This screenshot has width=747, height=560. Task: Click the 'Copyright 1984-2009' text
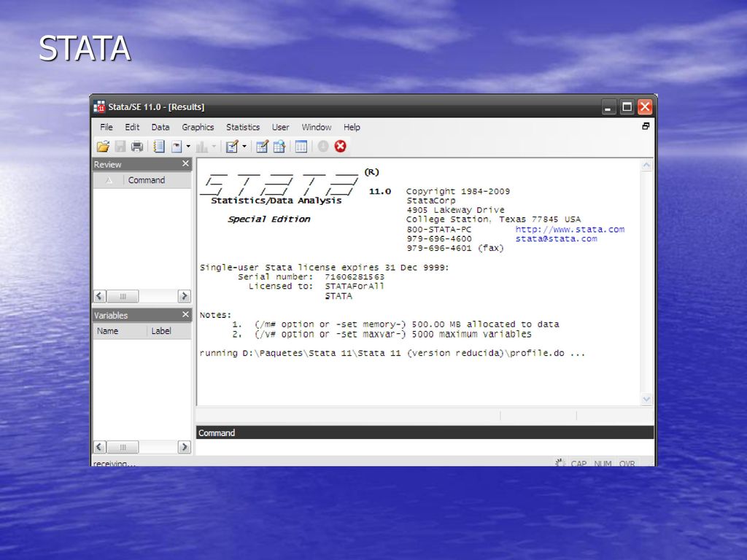(x=458, y=191)
